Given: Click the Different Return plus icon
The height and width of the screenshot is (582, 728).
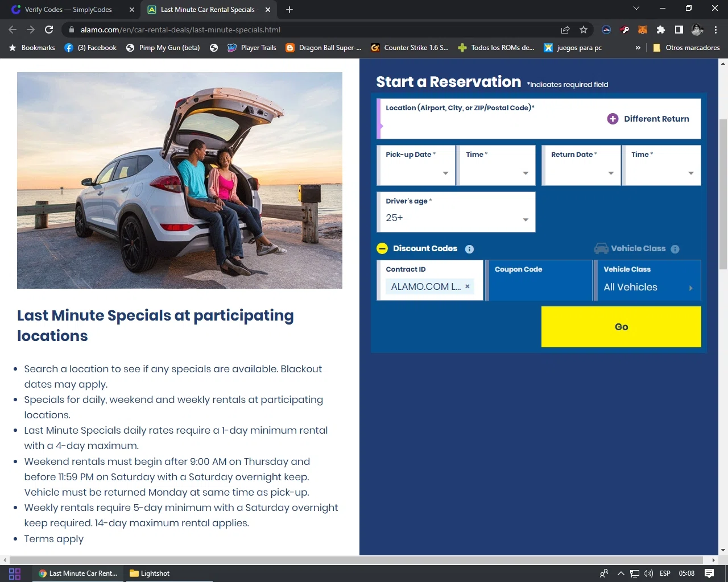Looking at the screenshot, I should tap(613, 119).
